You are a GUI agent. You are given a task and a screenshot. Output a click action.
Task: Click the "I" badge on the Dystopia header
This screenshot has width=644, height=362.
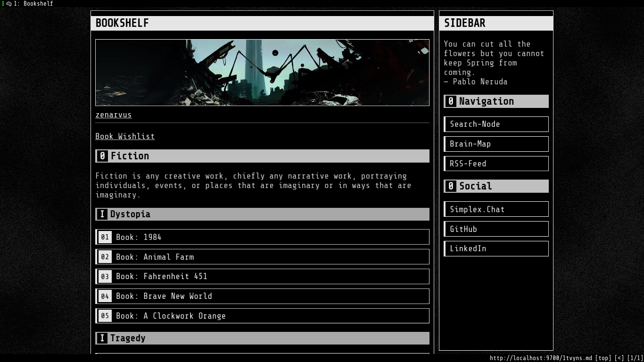102,214
